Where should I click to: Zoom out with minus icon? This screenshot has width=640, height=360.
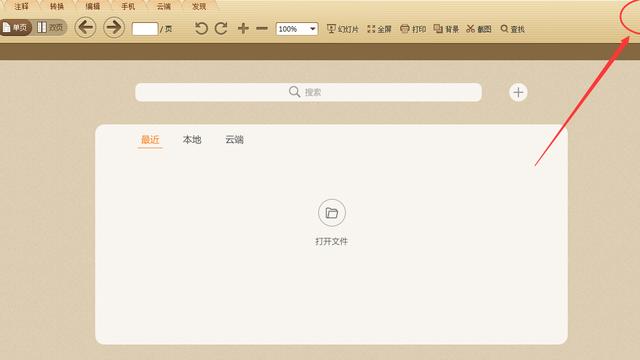click(x=262, y=28)
